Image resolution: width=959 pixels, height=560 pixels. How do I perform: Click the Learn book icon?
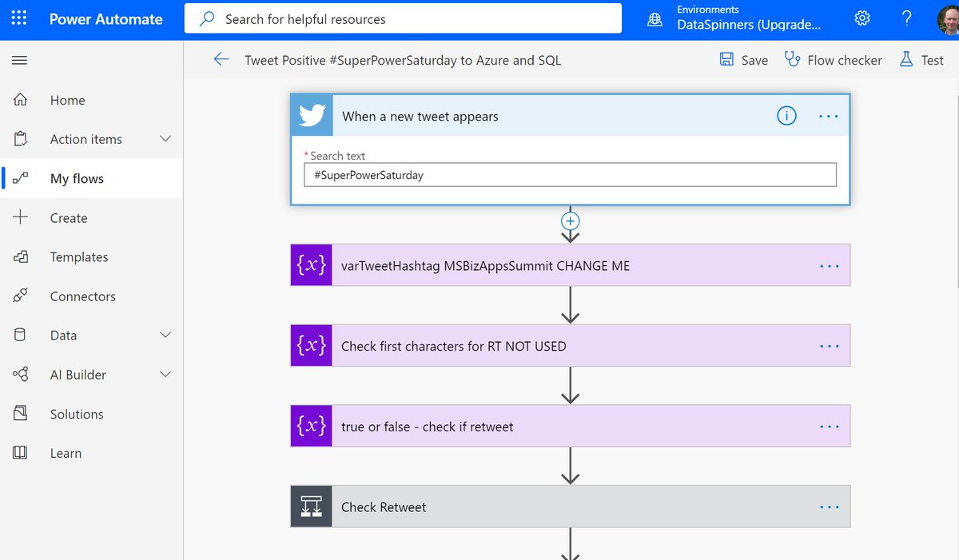pyautogui.click(x=21, y=452)
